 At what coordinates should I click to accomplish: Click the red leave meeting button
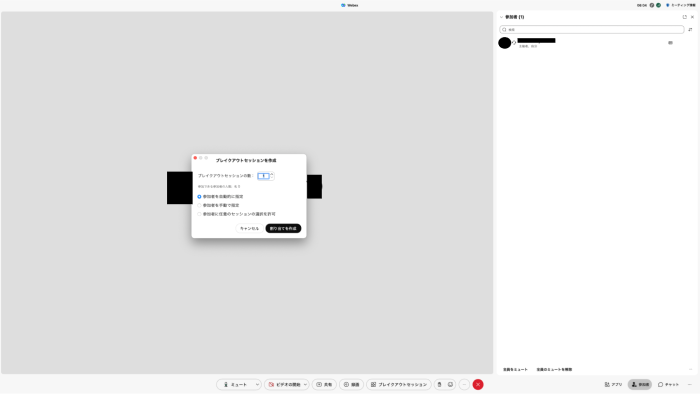478,384
